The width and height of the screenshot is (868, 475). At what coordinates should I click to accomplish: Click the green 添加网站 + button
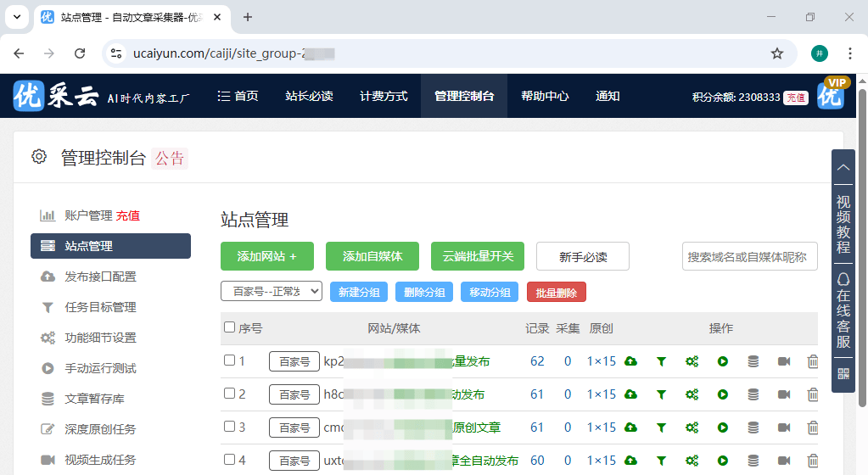267,256
